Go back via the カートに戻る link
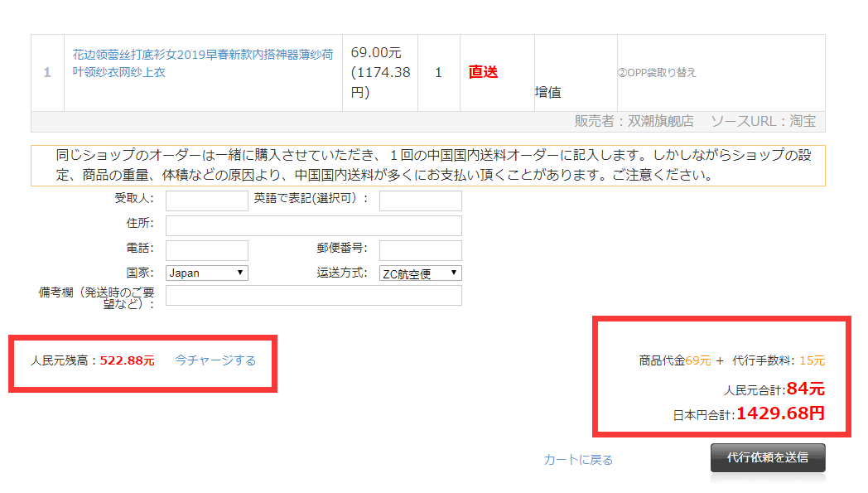 click(x=578, y=460)
